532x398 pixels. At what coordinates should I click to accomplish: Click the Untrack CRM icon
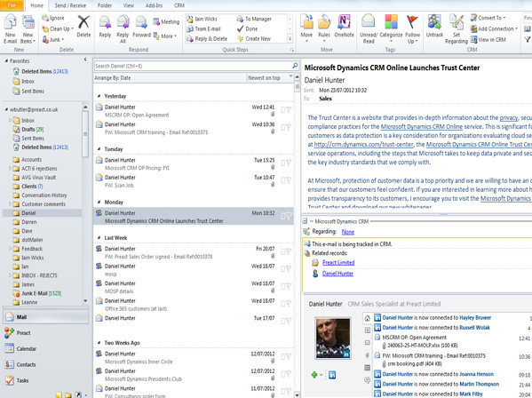pos(434,22)
